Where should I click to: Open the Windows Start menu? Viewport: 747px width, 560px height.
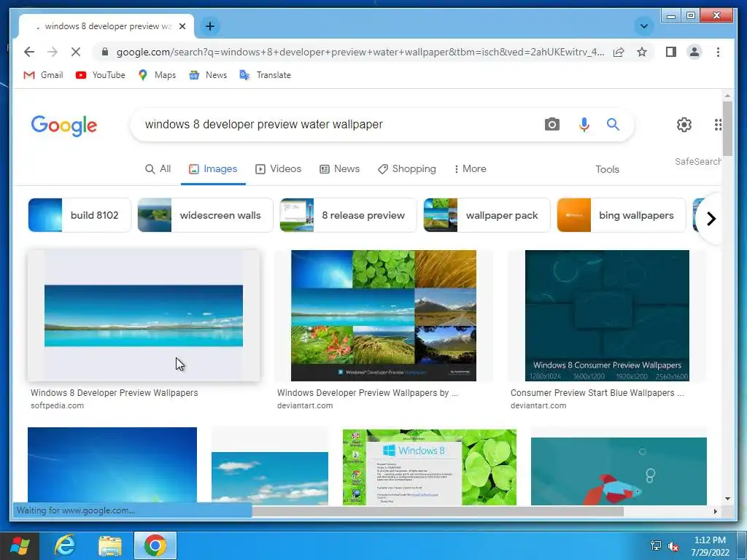[20, 545]
